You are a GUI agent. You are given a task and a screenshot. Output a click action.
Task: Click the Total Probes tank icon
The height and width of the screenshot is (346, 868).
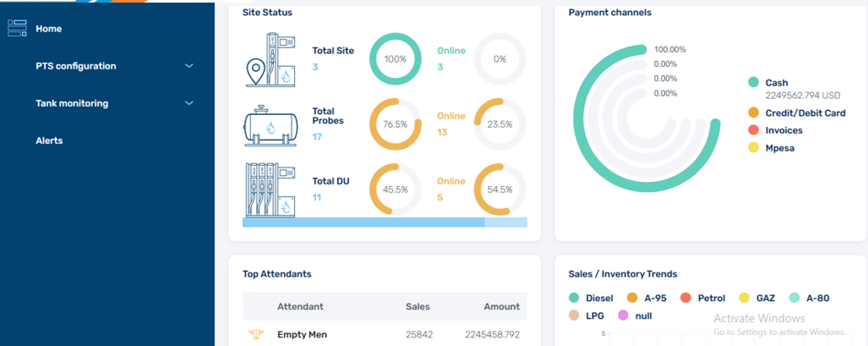pyautogui.click(x=270, y=125)
